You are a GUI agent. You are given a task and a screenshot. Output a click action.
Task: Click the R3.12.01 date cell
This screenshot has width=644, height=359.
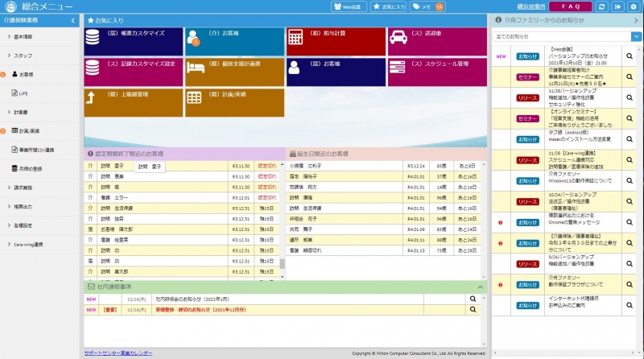(x=241, y=197)
